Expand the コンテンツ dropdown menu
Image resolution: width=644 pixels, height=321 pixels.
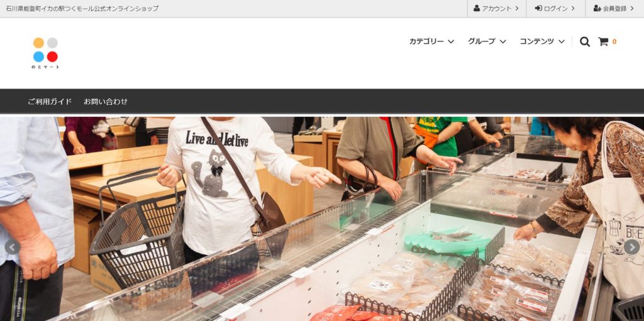(542, 41)
